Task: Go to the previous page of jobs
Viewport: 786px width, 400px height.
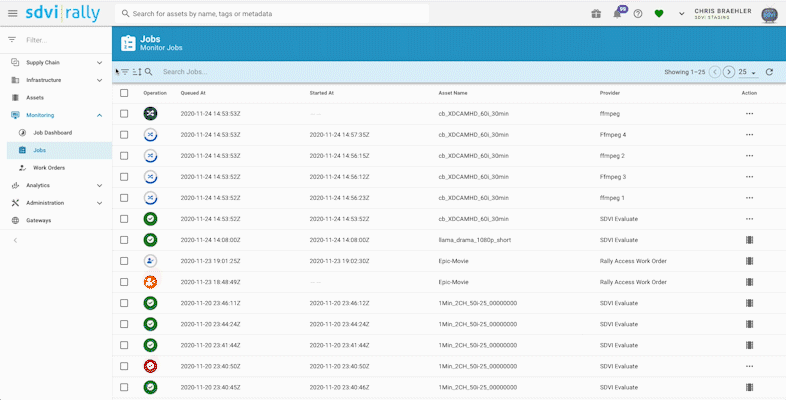Action: coord(715,72)
